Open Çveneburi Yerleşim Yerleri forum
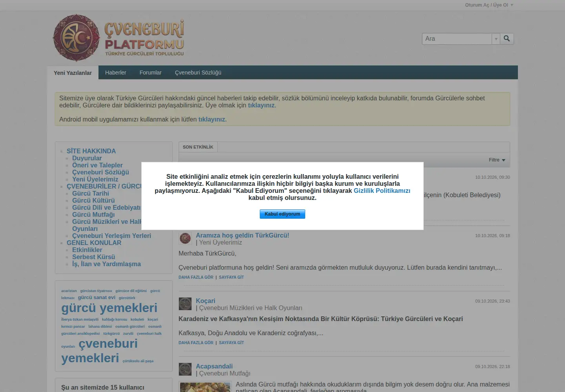 [x=111, y=236]
